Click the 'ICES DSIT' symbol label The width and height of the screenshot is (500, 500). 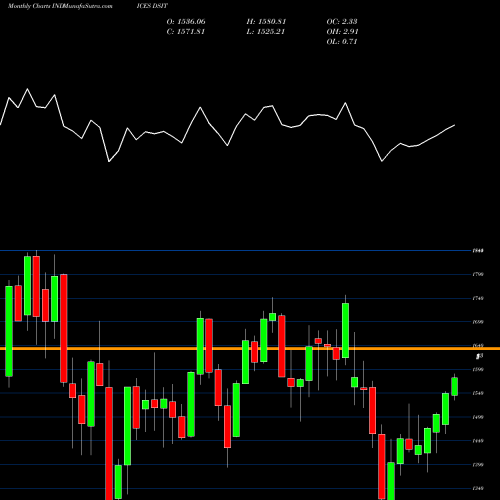pyautogui.click(x=152, y=6)
